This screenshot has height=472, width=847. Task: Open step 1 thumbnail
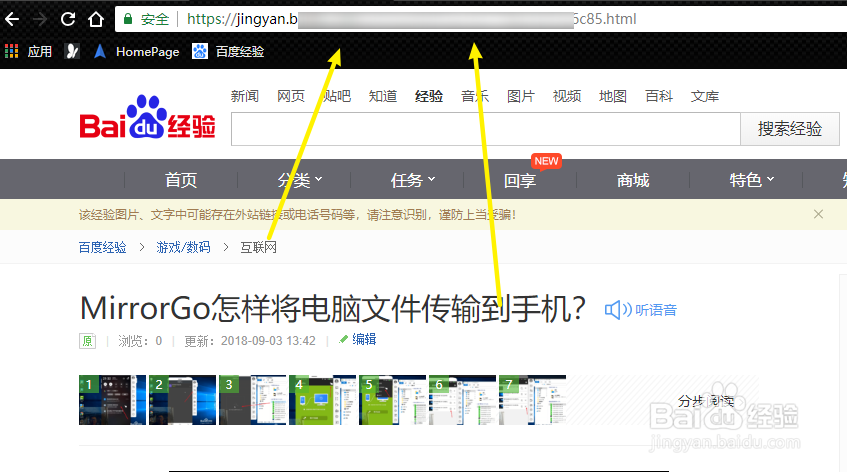(112, 400)
